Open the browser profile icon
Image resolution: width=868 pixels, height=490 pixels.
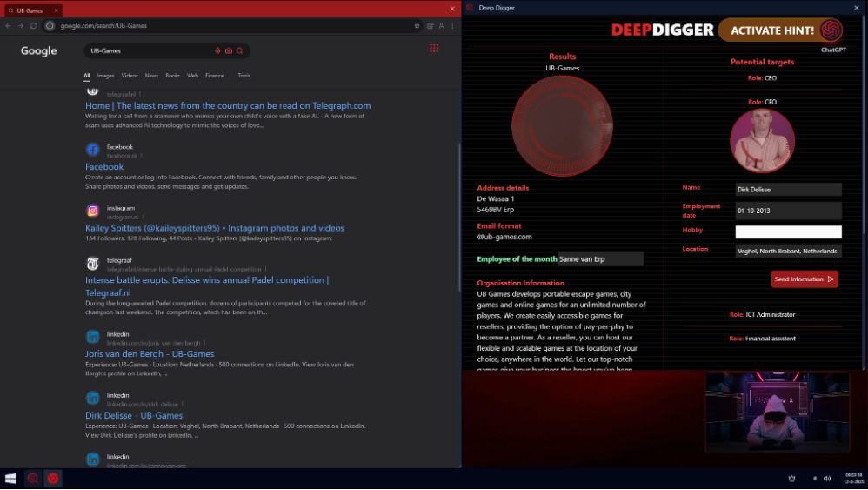coord(441,26)
